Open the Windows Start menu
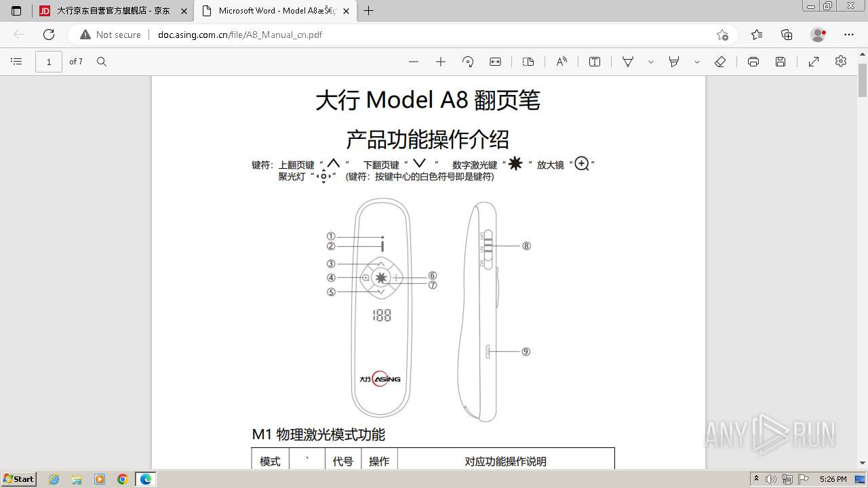The image size is (868, 488). point(18,479)
